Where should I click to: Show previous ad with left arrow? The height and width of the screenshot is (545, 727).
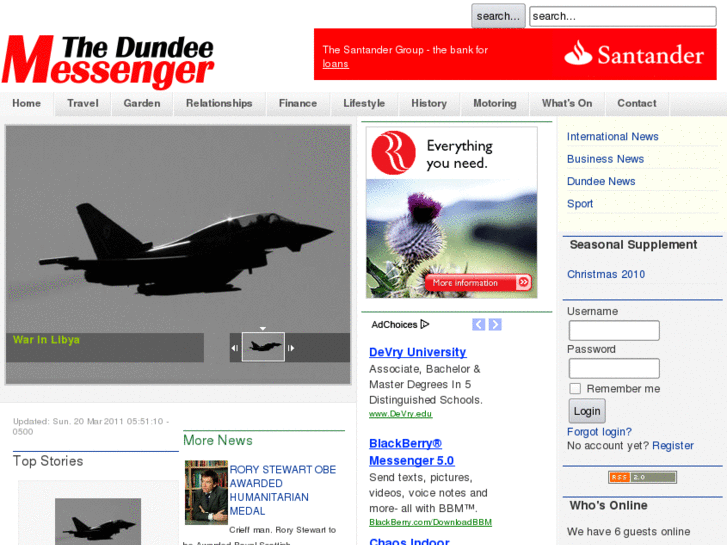click(478, 324)
